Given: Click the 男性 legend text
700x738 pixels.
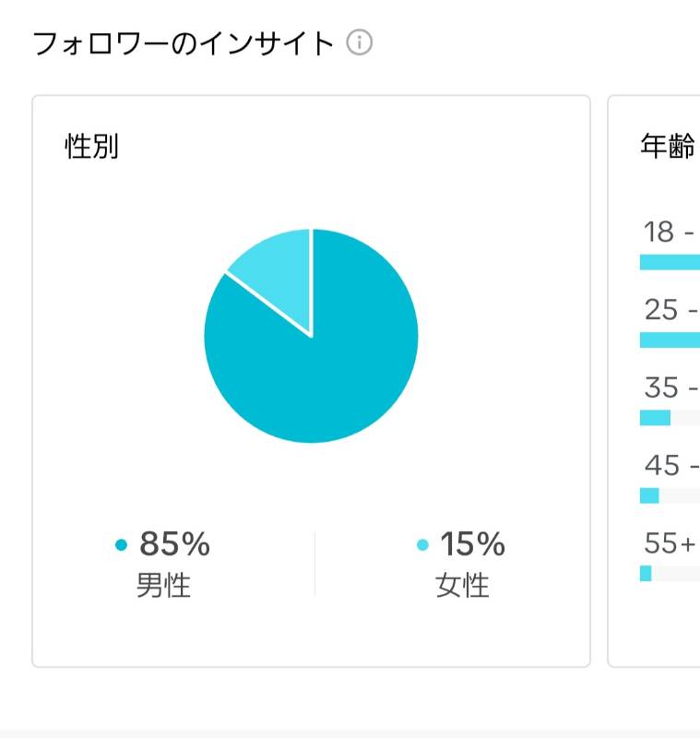Looking at the screenshot, I should tap(164, 585).
